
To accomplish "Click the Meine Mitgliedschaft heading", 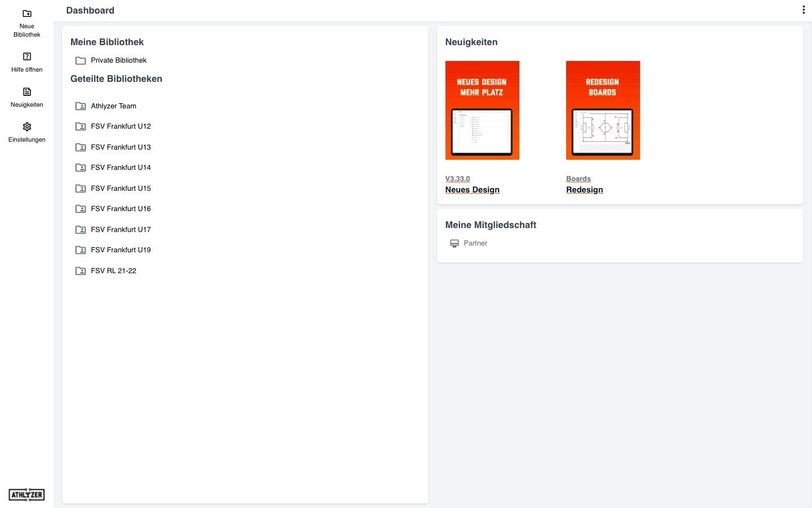I will point(491,225).
